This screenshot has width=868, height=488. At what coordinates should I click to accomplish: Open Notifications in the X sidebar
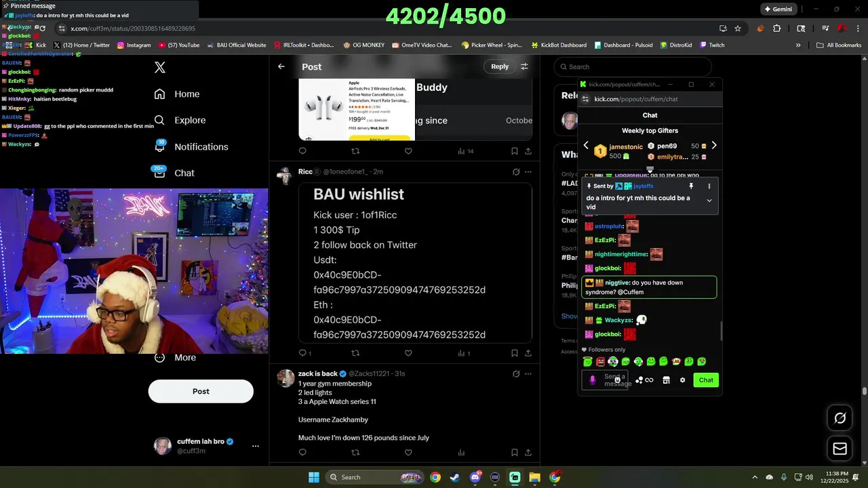point(191,146)
